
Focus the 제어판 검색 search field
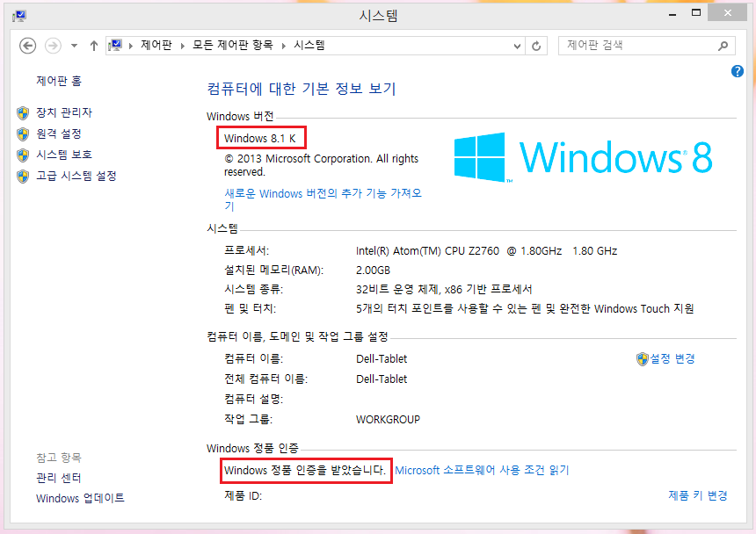pos(646,46)
